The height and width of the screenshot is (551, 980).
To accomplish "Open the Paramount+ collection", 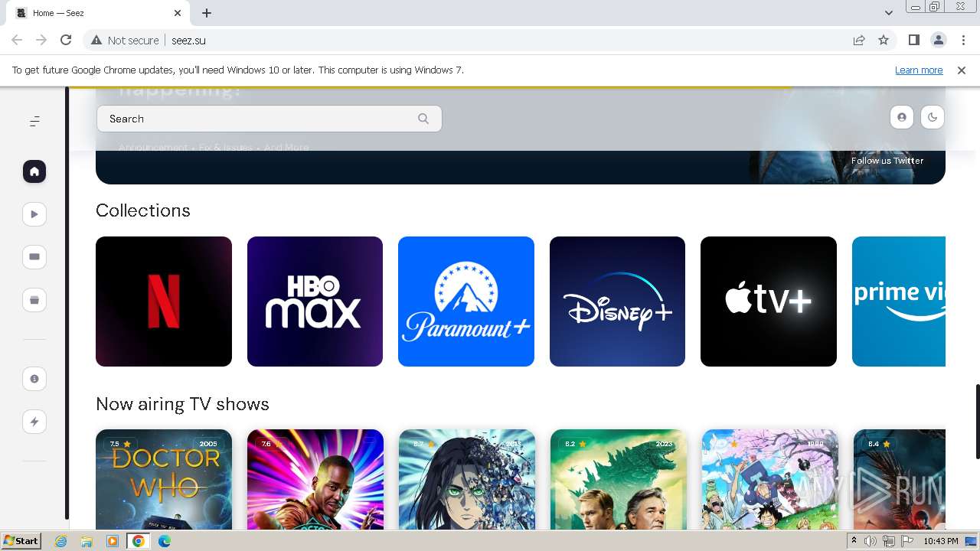I will coord(466,302).
